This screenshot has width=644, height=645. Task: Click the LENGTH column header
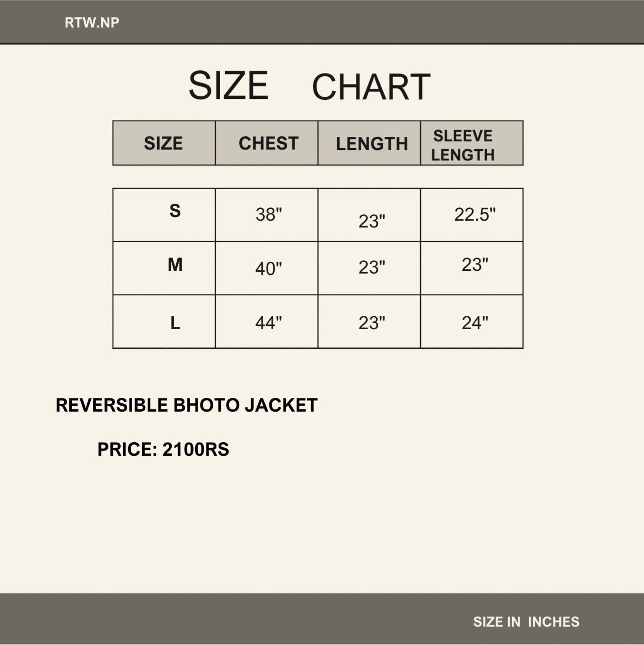[x=371, y=144]
